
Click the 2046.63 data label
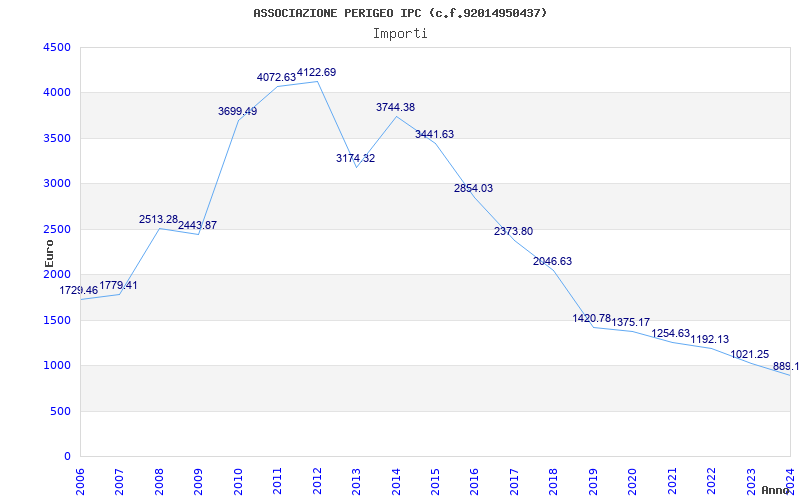(552, 261)
